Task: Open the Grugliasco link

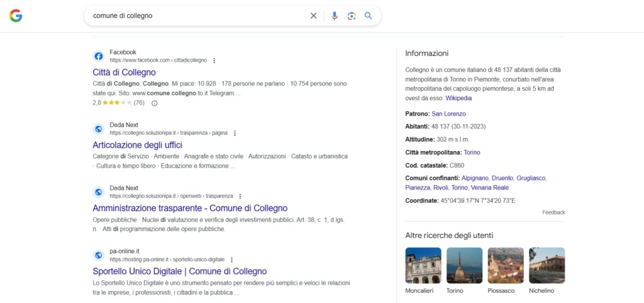Action: coord(531,178)
